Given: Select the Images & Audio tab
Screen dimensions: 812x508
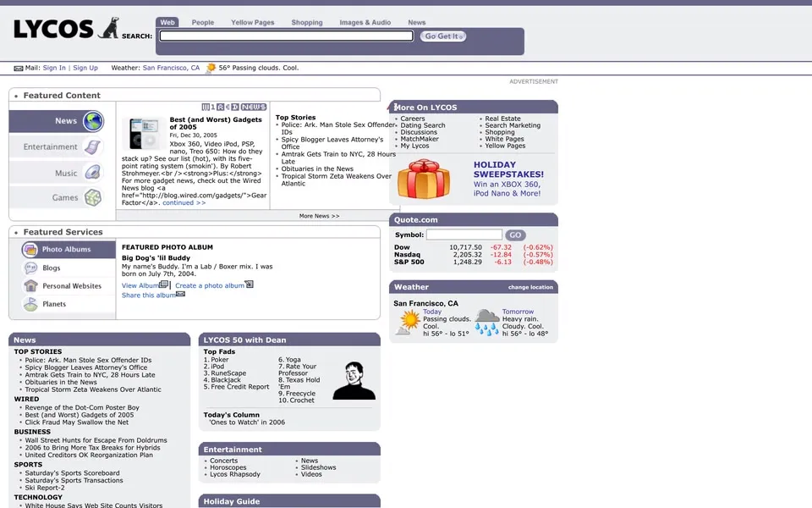Looking at the screenshot, I should coord(365,22).
